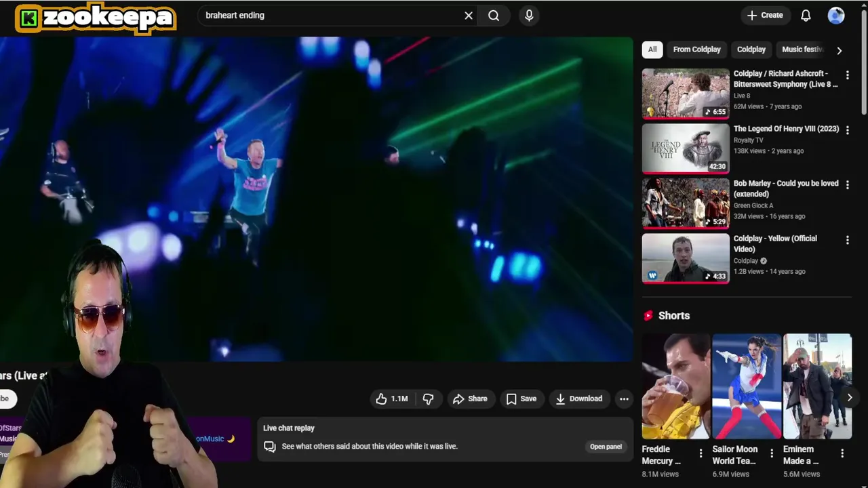Select the All filter chip
The width and height of the screenshot is (868, 488).
652,49
